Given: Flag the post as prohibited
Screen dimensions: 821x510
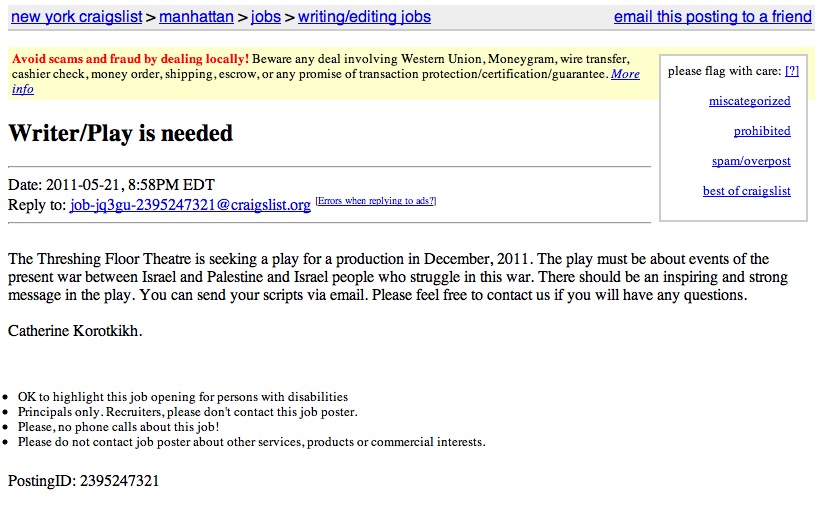Looking at the screenshot, I should 762,131.
